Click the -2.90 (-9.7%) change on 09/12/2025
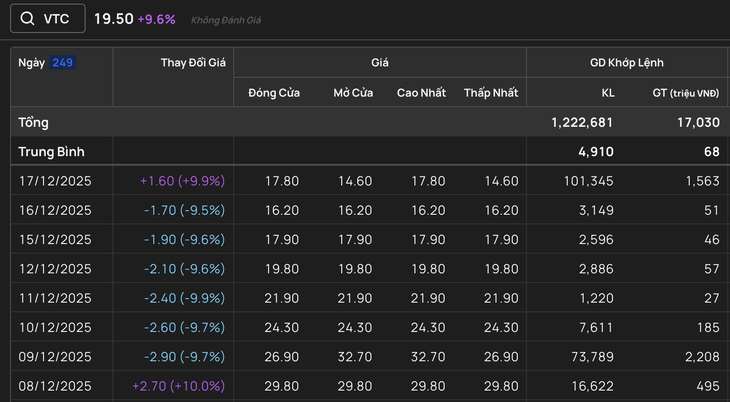The height and width of the screenshot is (402, 730). 184,356
